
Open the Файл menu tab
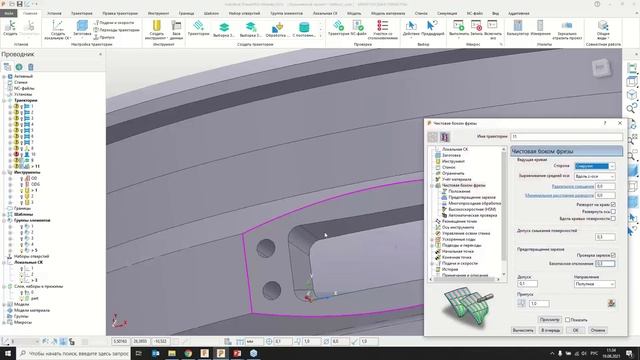coord(9,13)
